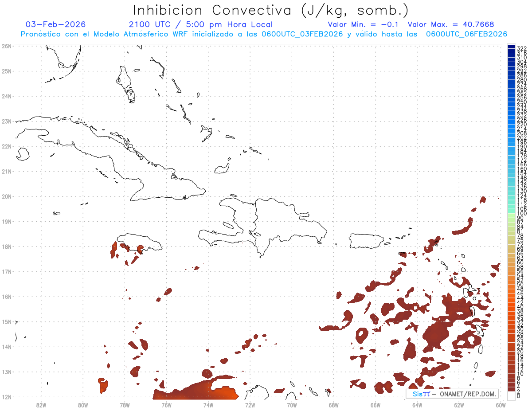Click the Jamaica island outline on the map
532x411 pixels.
click(x=140, y=243)
